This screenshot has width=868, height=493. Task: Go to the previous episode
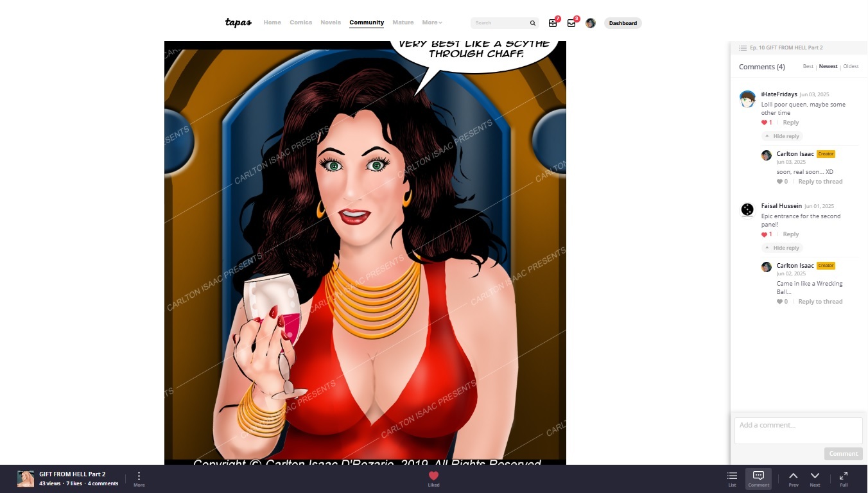794,478
